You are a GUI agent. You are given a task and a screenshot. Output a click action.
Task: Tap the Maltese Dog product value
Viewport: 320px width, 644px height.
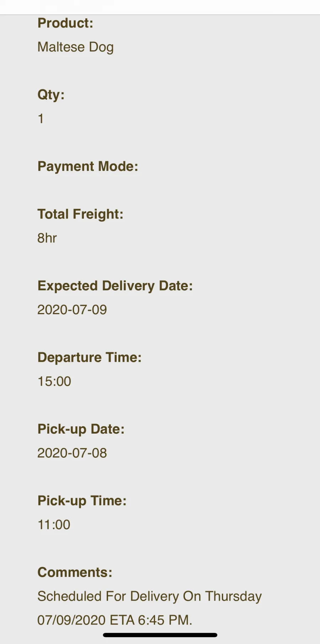(75, 47)
